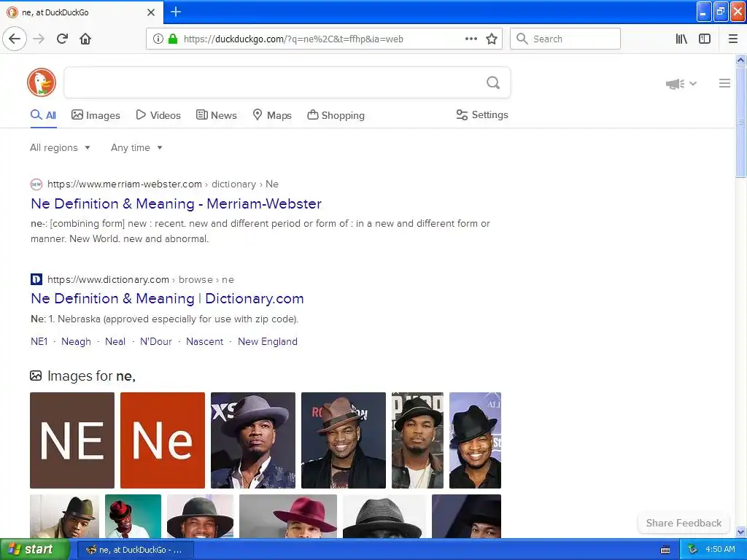Open the Firefox hamburger menu
The width and height of the screenshot is (747, 560).
733,39
